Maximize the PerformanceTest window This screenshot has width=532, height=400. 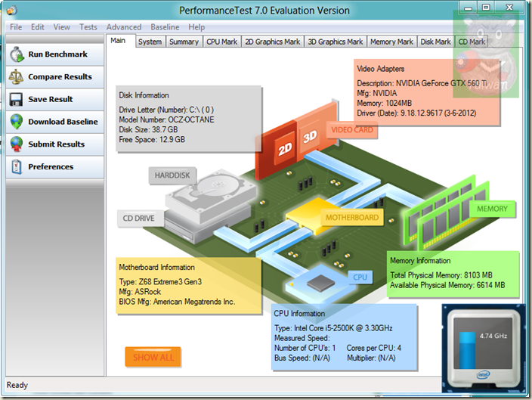pyautogui.click(x=486, y=7)
